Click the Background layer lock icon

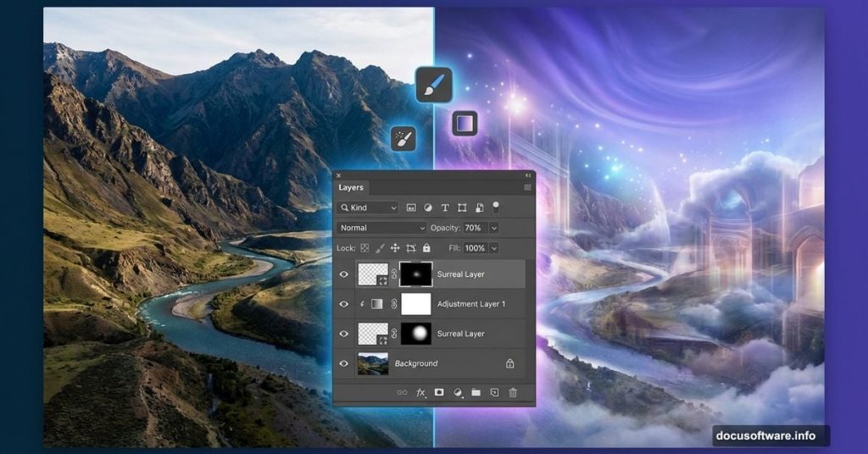coord(509,363)
